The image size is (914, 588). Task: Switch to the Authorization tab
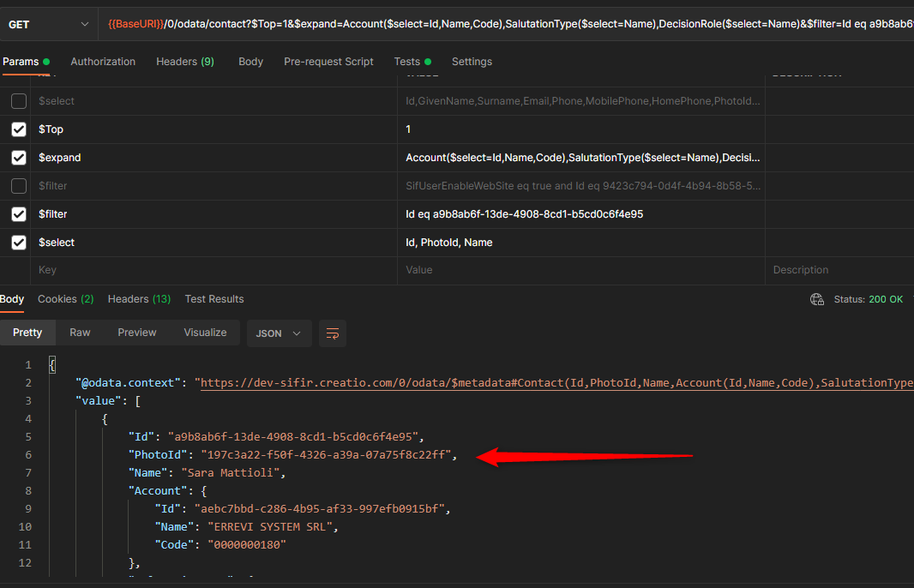click(103, 61)
